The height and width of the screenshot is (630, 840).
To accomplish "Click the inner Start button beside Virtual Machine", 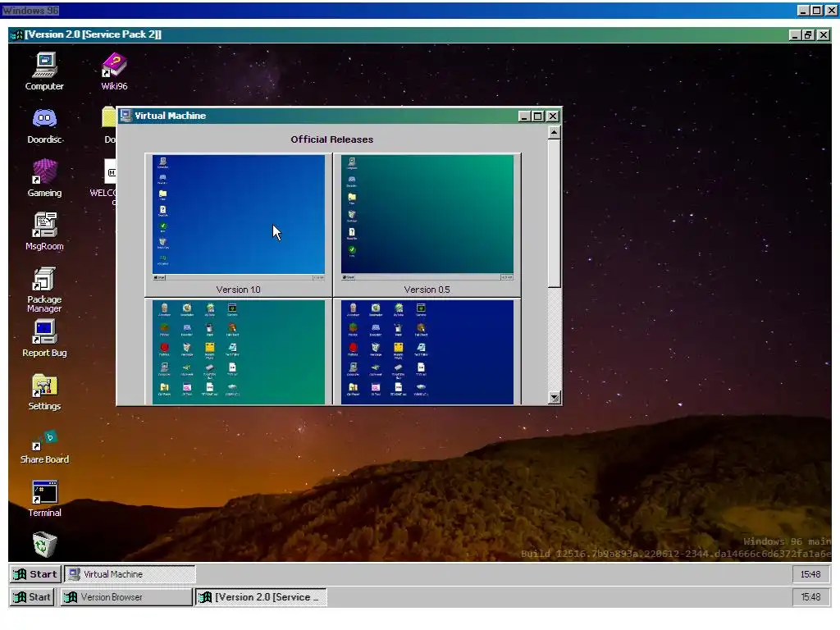I will [35, 574].
